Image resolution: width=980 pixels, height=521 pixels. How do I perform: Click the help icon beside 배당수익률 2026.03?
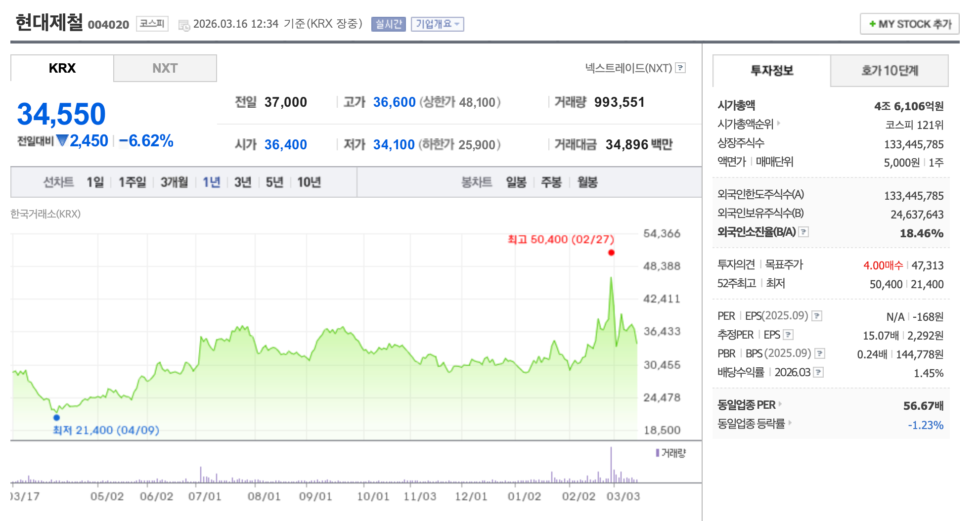[x=818, y=372]
